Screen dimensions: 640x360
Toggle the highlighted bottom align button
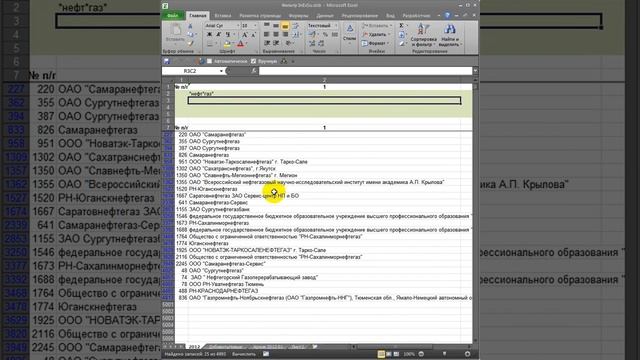tap(285, 26)
